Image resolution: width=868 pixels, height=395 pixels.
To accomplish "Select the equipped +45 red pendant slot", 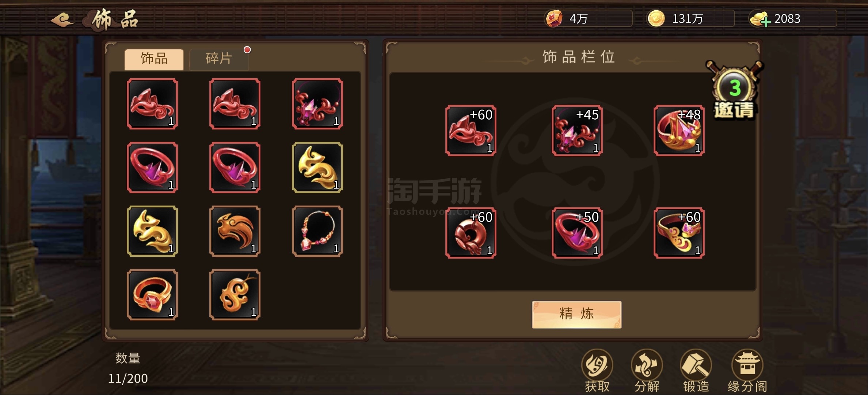I will coord(577,131).
